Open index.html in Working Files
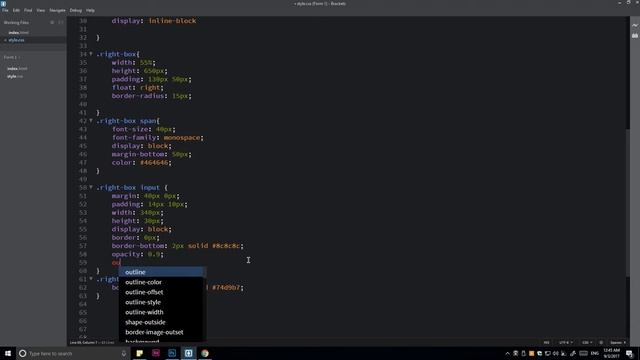 point(18,32)
